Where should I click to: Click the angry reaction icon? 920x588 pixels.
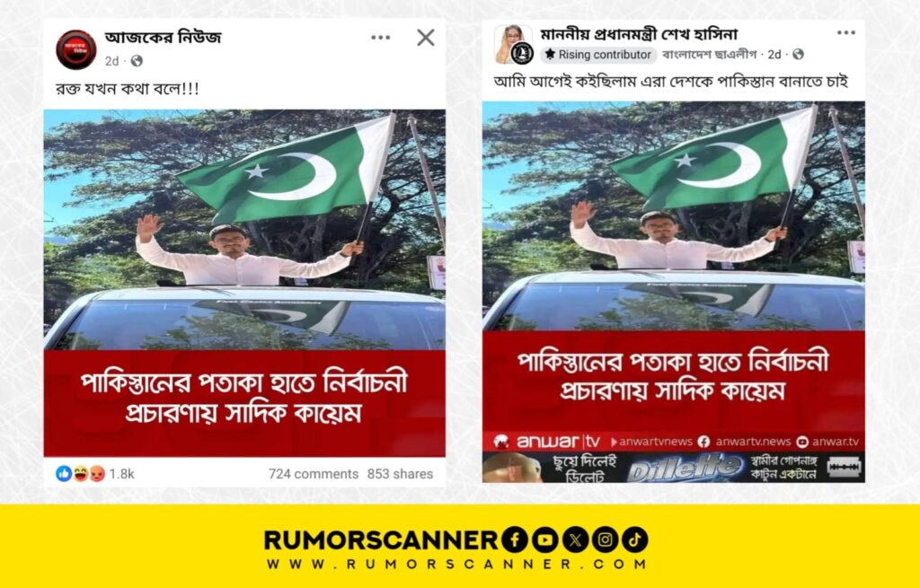(x=97, y=474)
